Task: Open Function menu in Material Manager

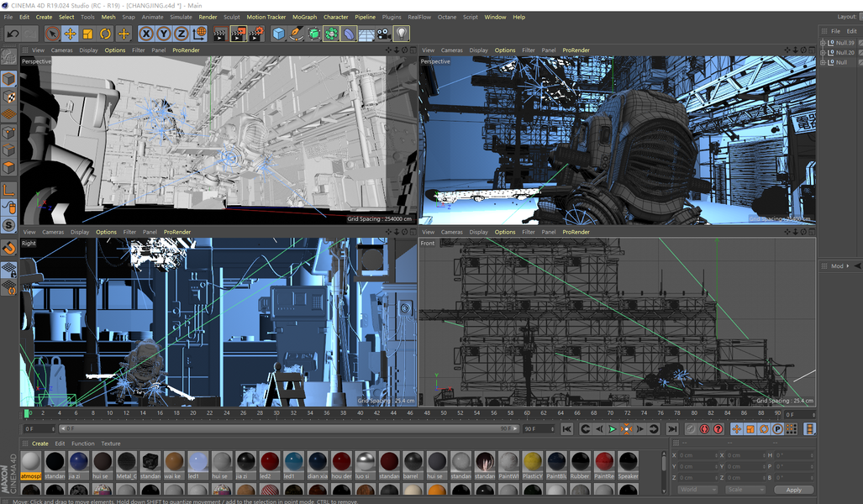Action: [x=82, y=444]
